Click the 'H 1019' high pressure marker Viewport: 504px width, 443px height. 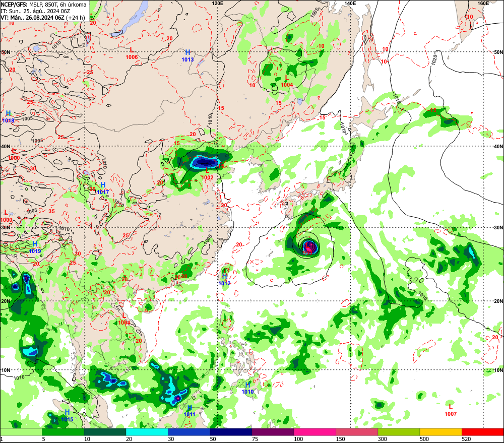coord(35,247)
